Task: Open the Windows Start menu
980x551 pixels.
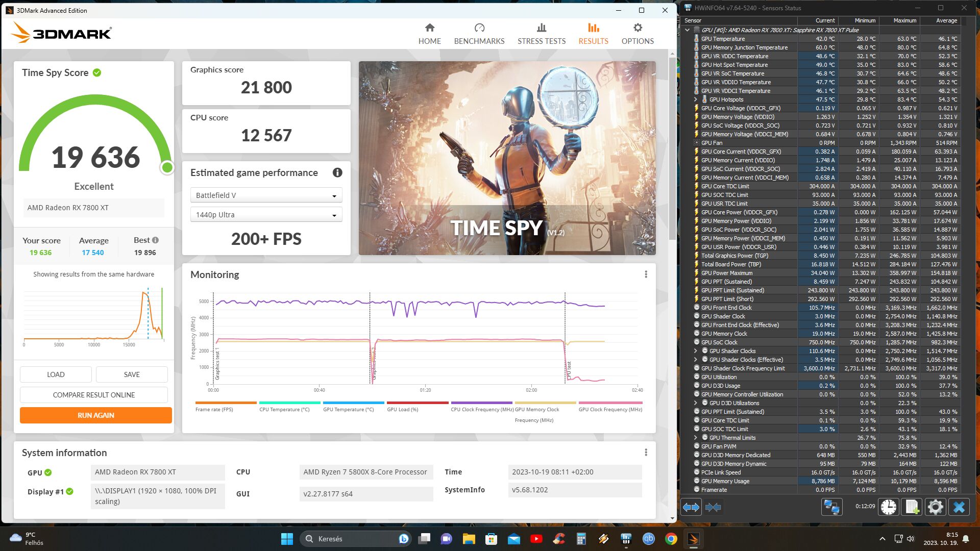Action: click(x=287, y=539)
